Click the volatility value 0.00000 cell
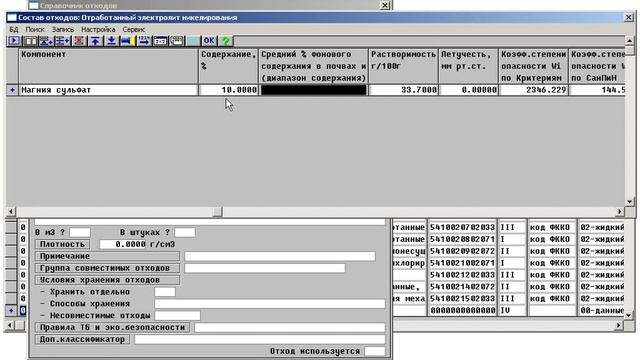The width and height of the screenshot is (640, 360). pyautogui.click(x=468, y=90)
